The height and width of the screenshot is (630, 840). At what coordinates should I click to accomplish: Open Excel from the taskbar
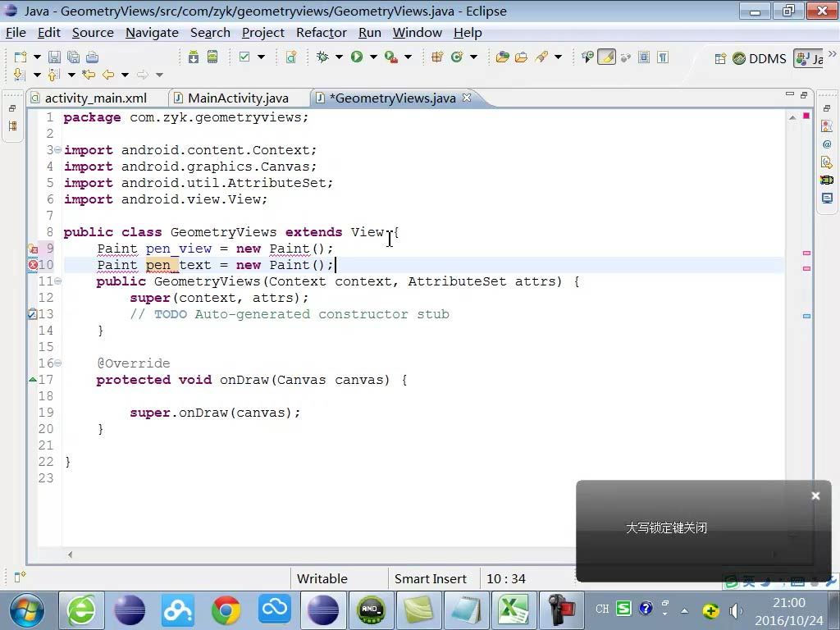(514, 610)
